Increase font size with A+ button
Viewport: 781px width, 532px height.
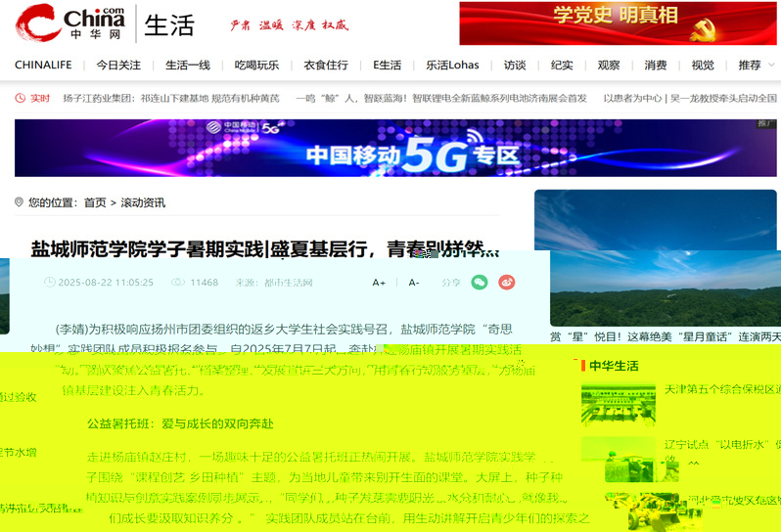pyautogui.click(x=379, y=283)
